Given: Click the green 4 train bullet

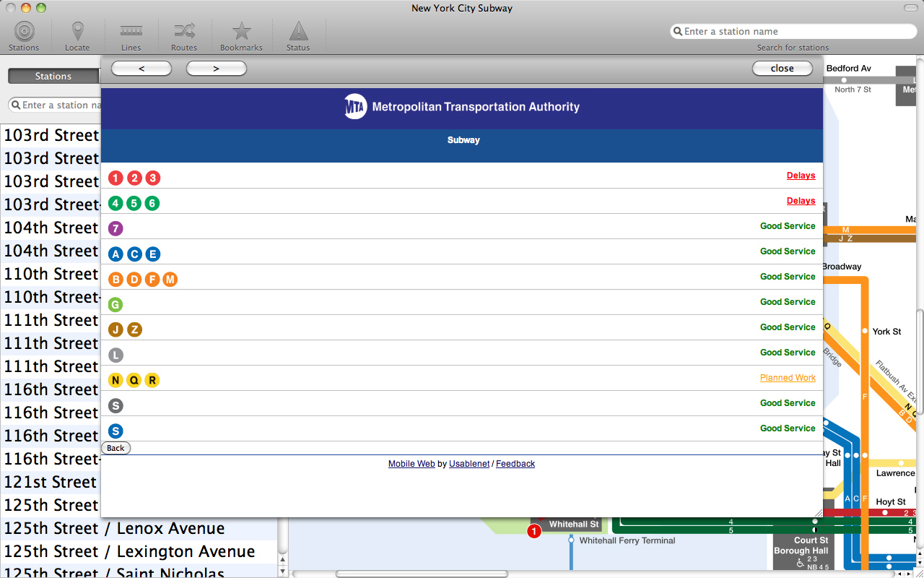Looking at the screenshot, I should [x=116, y=203].
